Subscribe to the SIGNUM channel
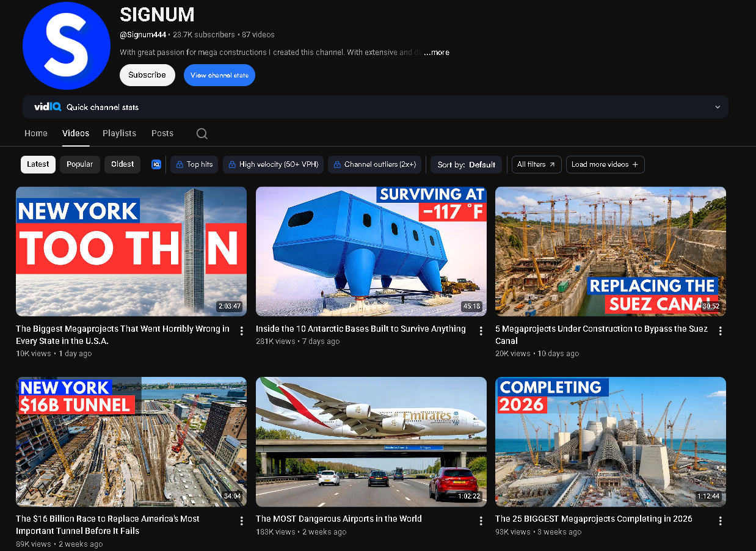The height and width of the screenshot is (551, 756). 147,75
